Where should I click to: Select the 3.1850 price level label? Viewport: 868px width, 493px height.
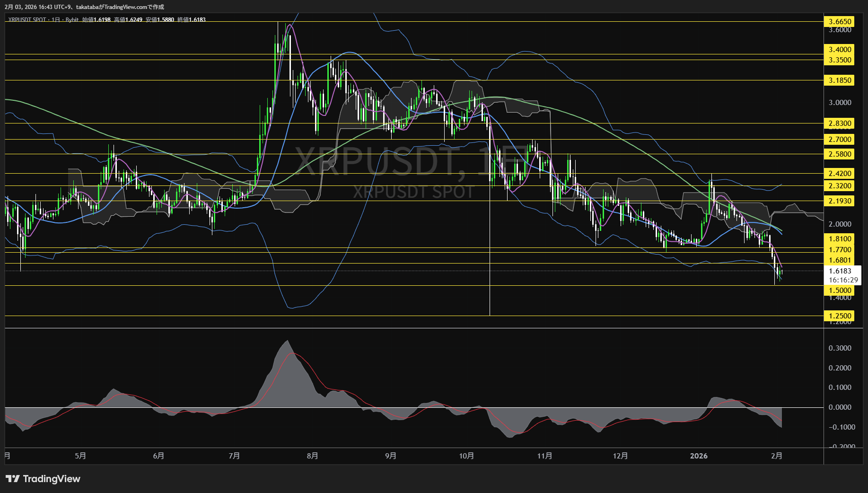click(x=840, y=80)
